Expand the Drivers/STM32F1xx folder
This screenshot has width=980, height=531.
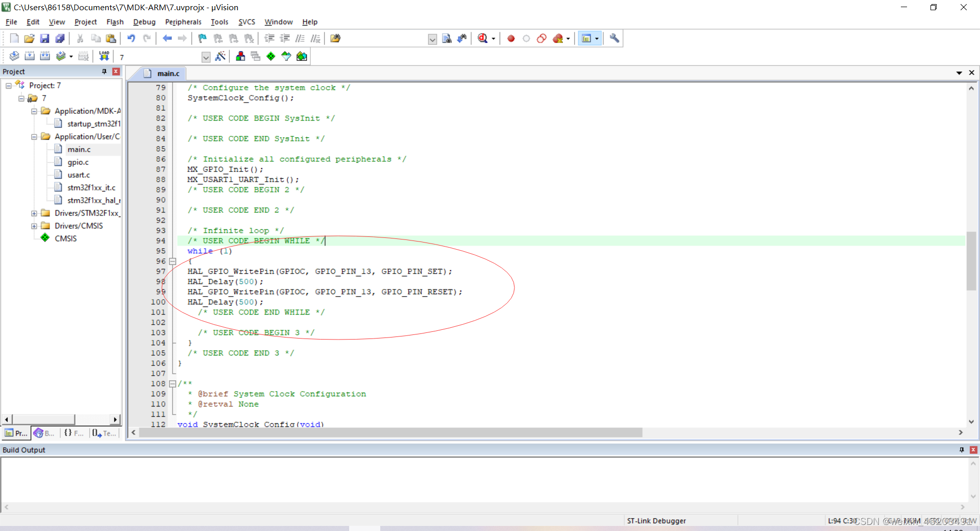click(x=34, y=213)
